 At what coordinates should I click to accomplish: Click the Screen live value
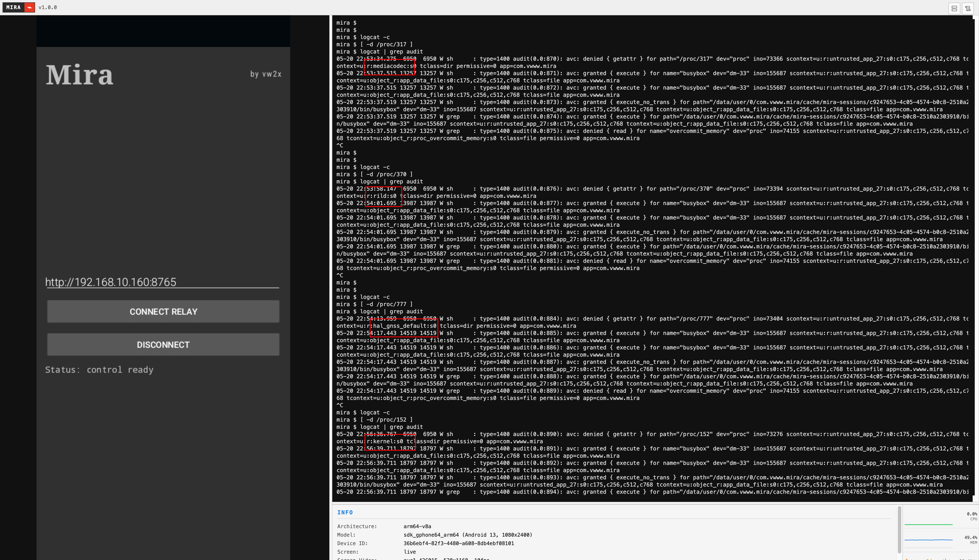[409, 552]
